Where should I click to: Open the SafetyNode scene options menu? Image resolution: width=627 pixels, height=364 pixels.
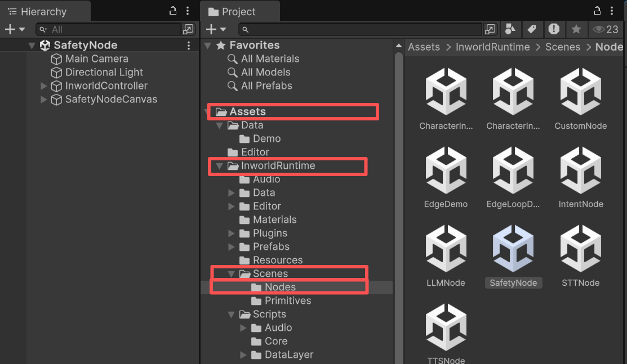(189, 46)
